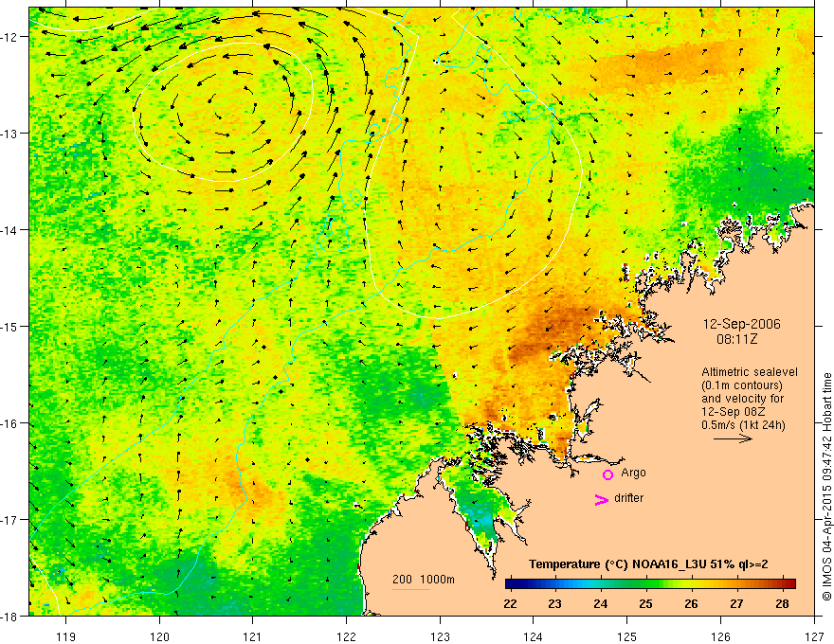Click longitude axis label '125'
The image size is (834, 644).
point(627,636)
